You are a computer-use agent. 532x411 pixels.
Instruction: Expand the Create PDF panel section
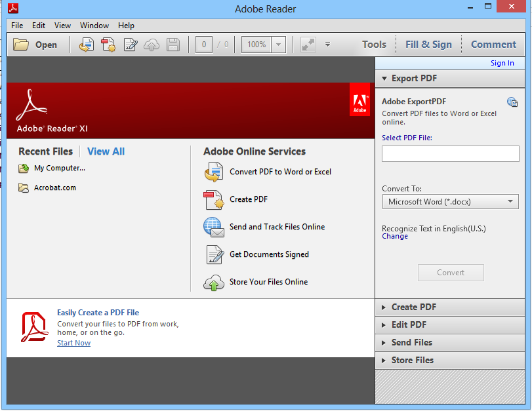click(450, 307)
